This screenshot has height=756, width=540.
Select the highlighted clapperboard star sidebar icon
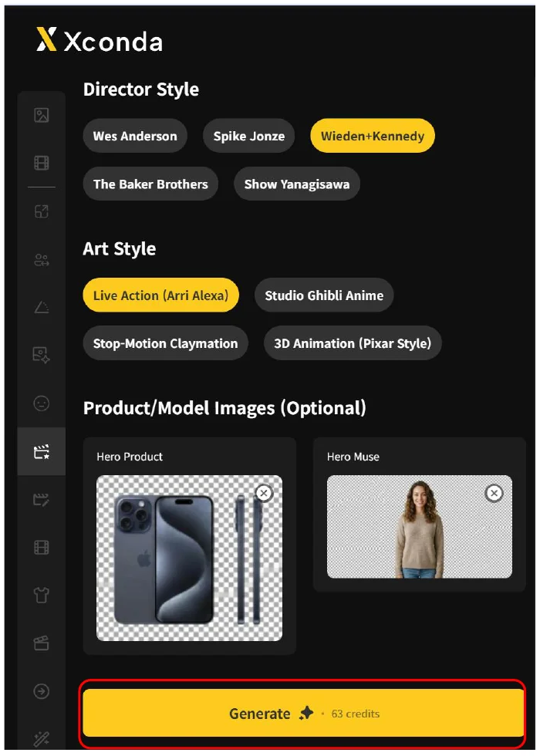click(42, 451)
